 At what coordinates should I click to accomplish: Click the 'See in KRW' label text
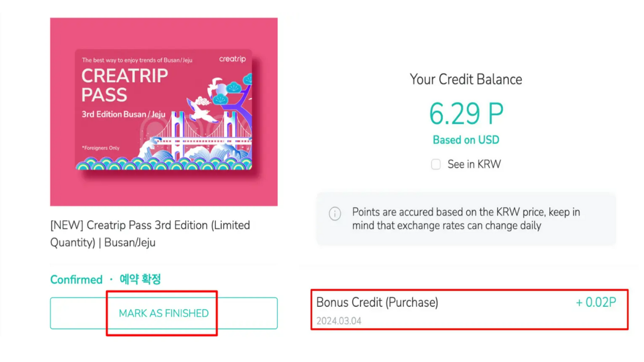tap(474, 164)
